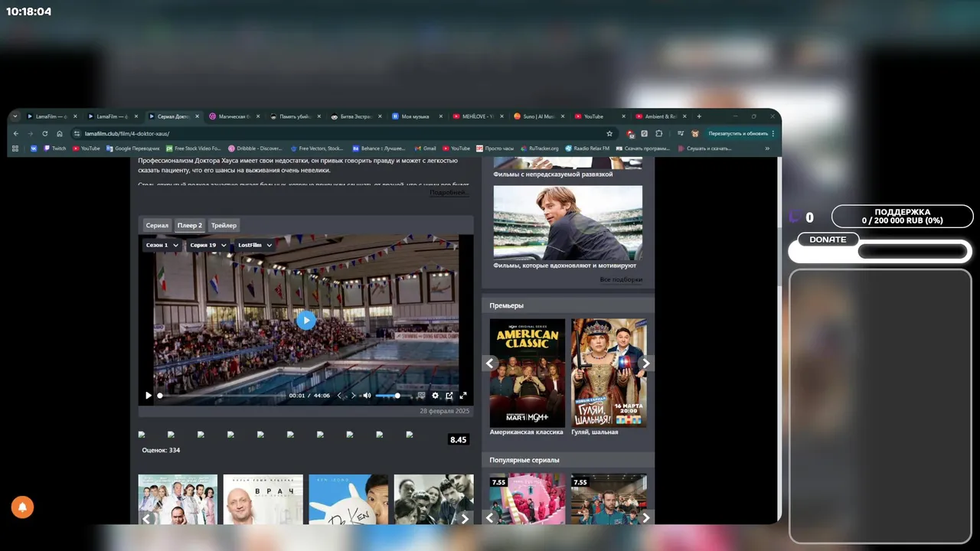980x551 pixels.
Task: Open Фильмы, которые вдохновляют и мотивируют collection
Action: point(565,266)
